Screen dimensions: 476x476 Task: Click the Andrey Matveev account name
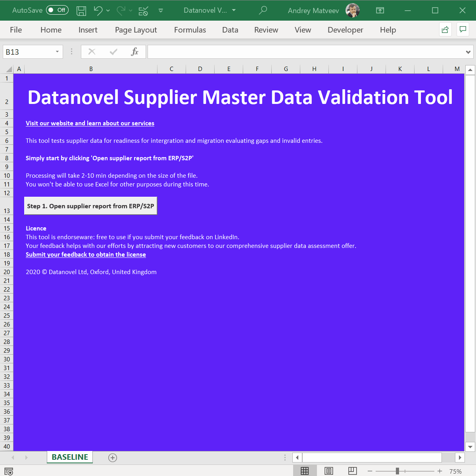point(313,11)
